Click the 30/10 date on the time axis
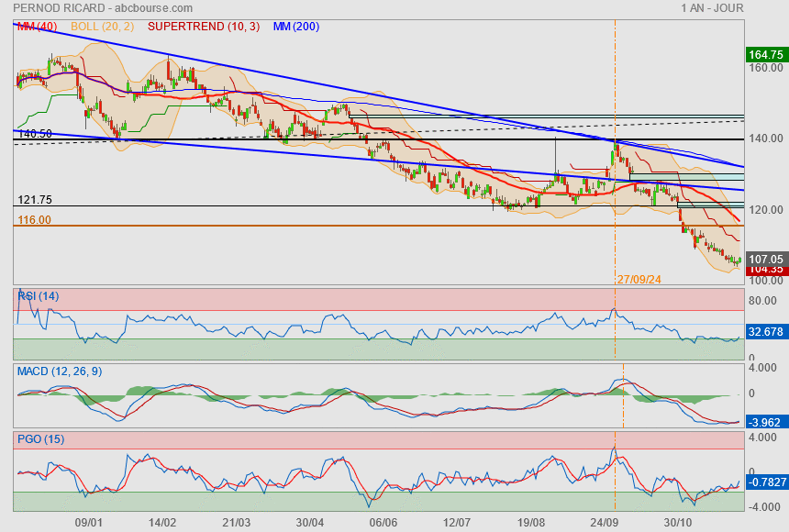 point(677,523)
